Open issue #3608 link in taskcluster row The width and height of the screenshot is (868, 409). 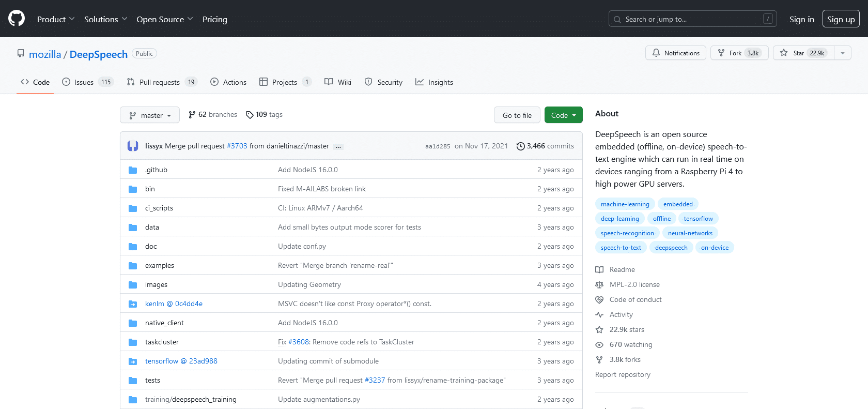(299, 342)
